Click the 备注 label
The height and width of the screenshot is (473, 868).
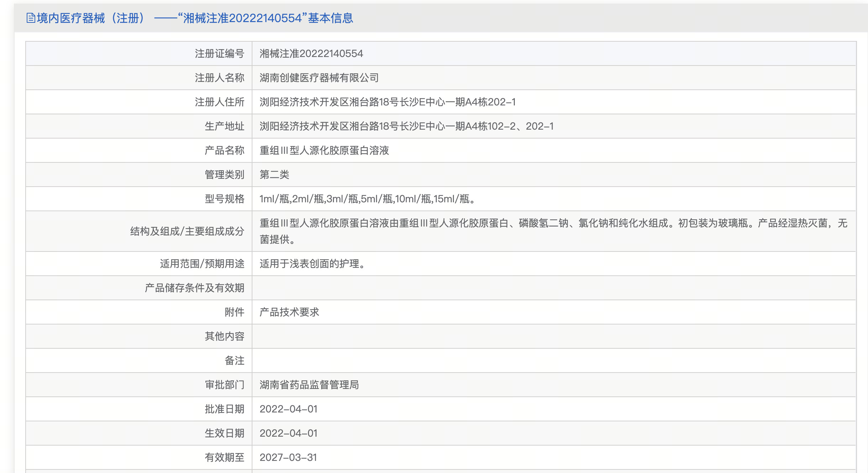234,360
